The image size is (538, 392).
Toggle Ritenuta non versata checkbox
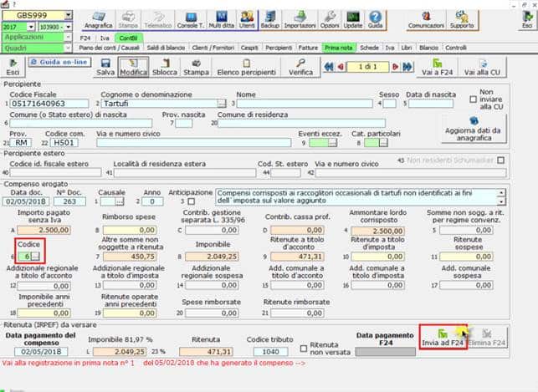click(304, 349)
